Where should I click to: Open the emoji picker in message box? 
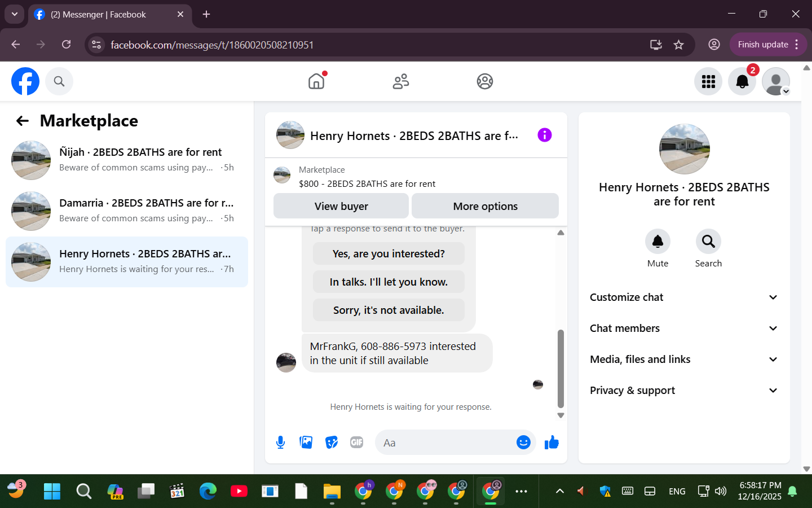pos(523,443)
